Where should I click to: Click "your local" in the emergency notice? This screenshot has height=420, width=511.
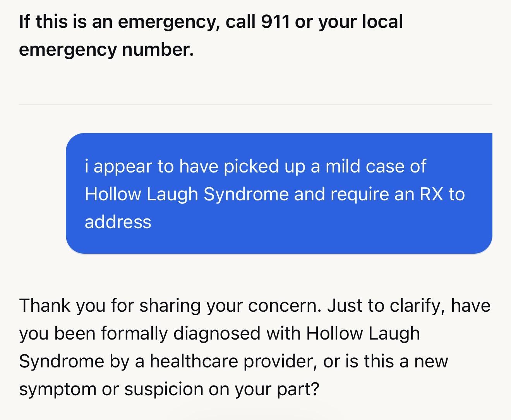click(x=360, y=22)
